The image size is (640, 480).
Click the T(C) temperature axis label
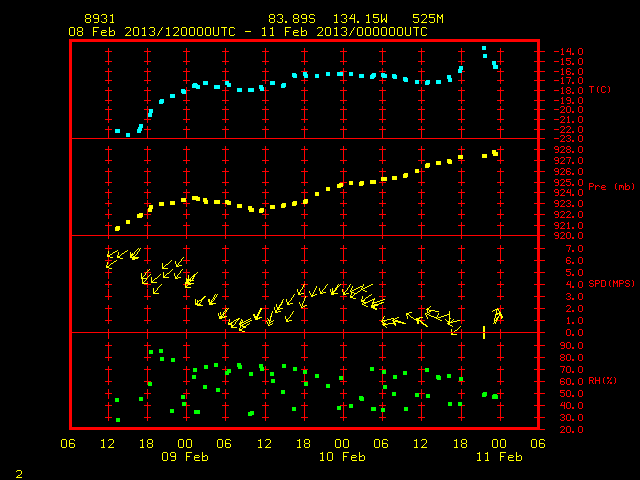(600, 89)
